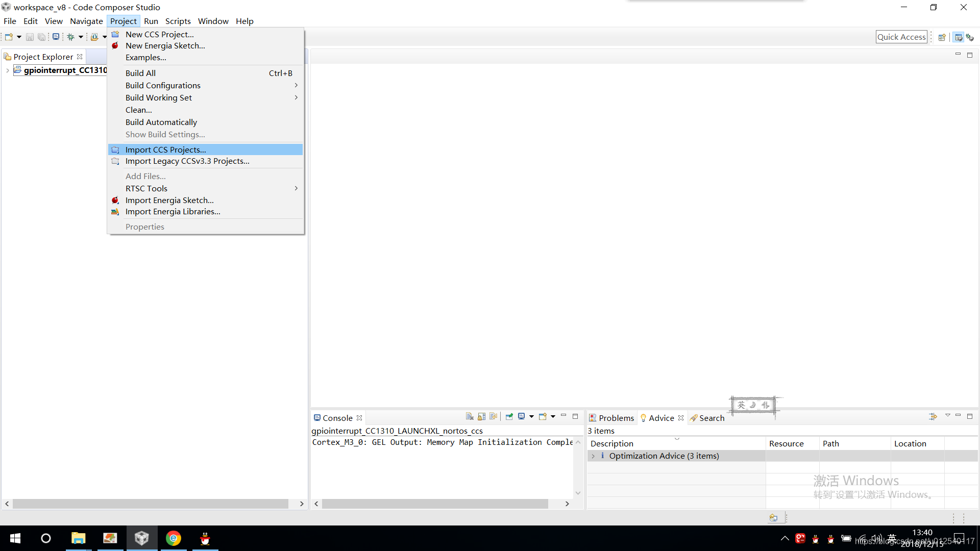Maximize the editor area
Screen dimensions: 980x551
pyautogui.click(x=970, y=55)
